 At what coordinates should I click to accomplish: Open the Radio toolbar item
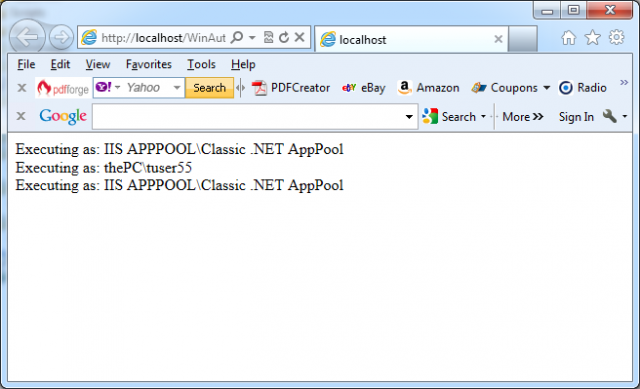pyautogui.click(x=582, y=88)
